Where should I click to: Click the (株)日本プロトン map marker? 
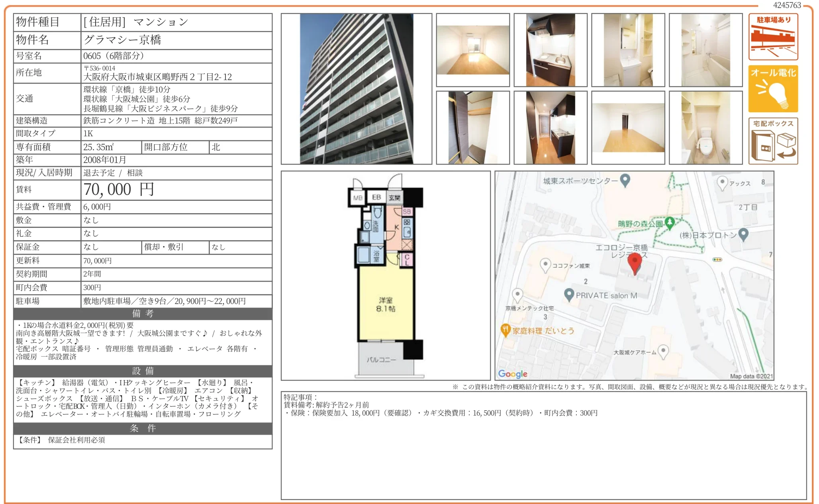pos(743,234)
